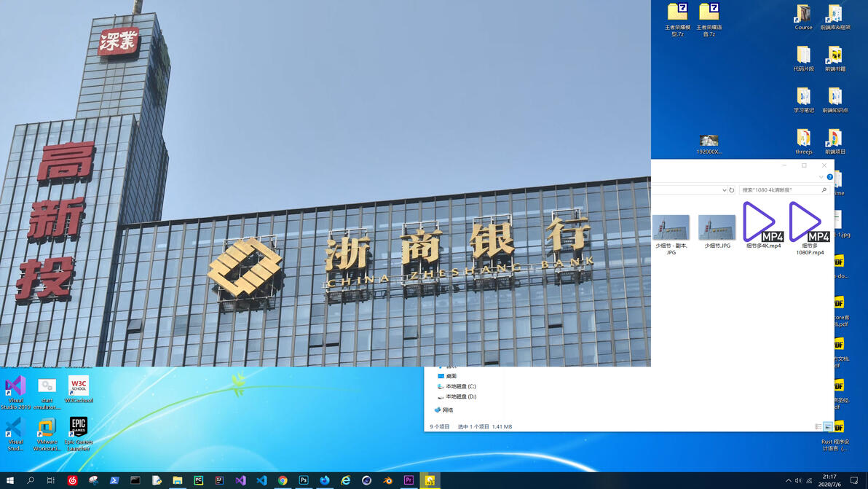The height and width of the screenshot is (489, 868).
Task: Select 桌面 in Explorer navigation pane
Action: pos(447,376)
